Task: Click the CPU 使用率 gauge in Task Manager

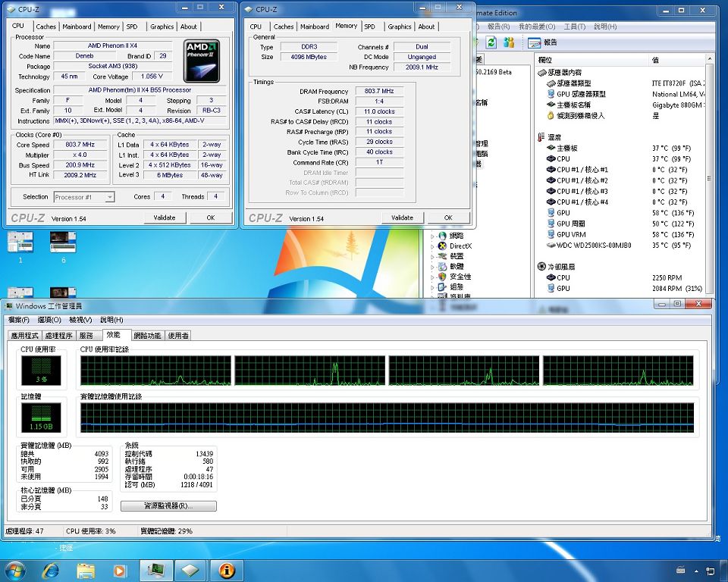Action: pos(41,370)
